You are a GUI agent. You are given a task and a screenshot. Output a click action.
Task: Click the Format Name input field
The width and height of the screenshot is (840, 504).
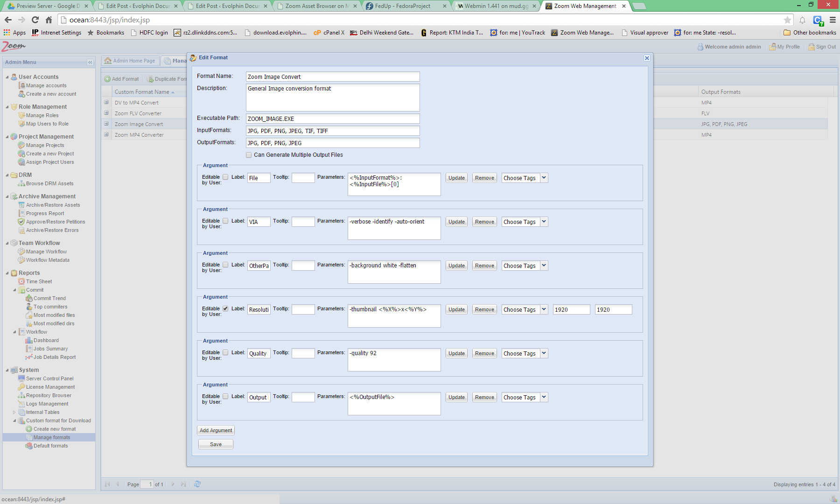(x=333, y=77)
